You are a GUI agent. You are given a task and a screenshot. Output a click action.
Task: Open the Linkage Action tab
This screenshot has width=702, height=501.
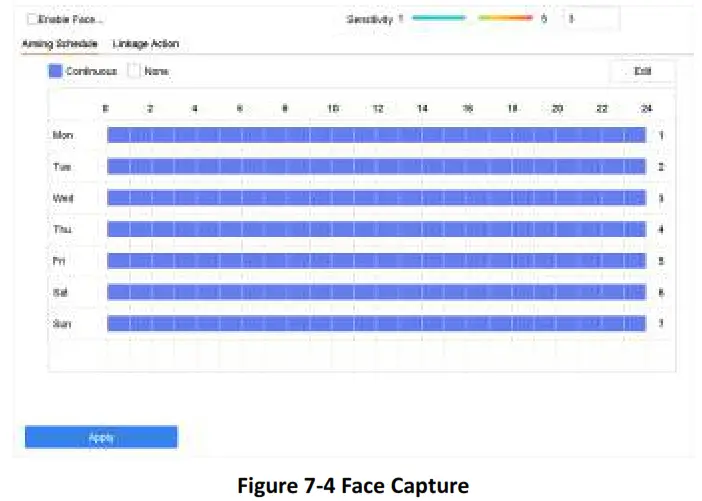point(146,44)
